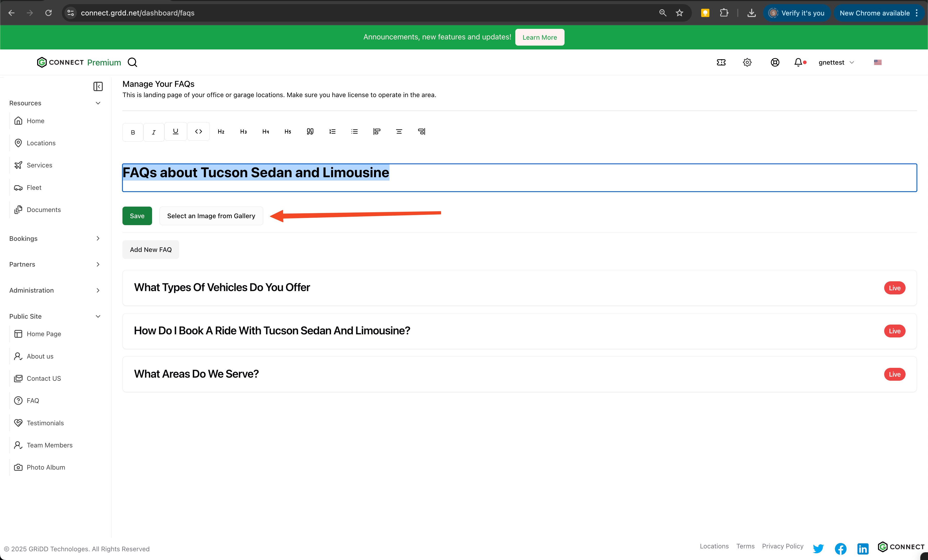The image size is (928, 560).
Task: Insert ordered numbered list
Action: [332, 131]
